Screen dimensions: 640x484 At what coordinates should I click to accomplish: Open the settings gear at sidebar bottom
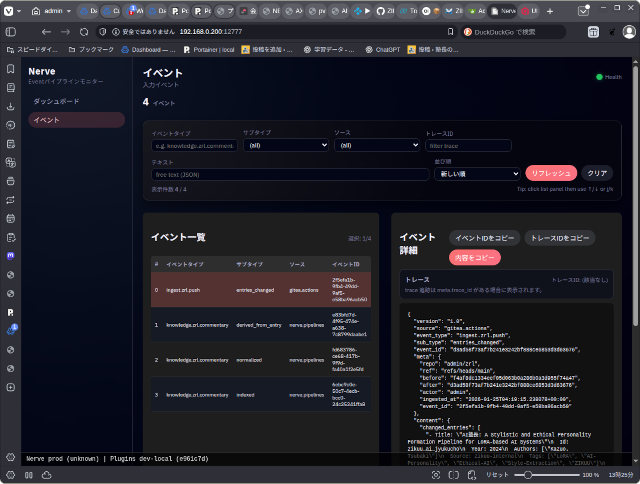[10, 456]
